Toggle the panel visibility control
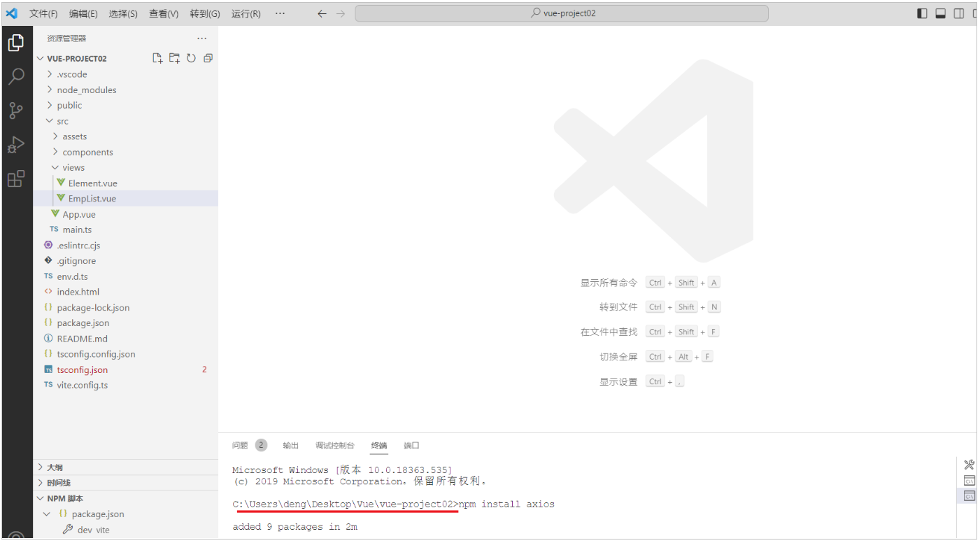Image resolution: width=980 pixels, height=543 pixels. click(940, 13)
